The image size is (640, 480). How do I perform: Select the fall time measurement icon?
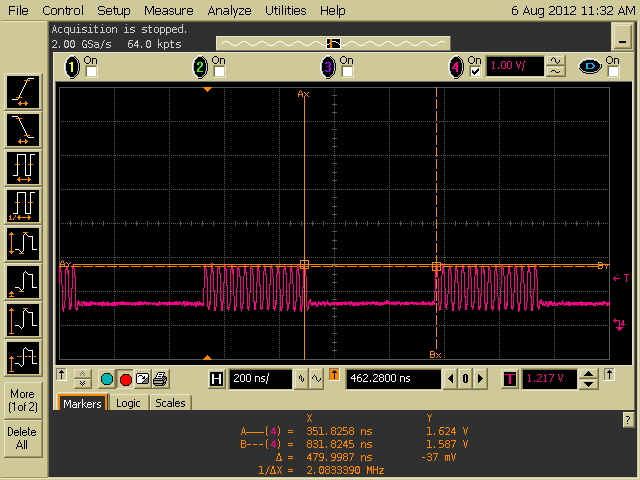[23, 130]
